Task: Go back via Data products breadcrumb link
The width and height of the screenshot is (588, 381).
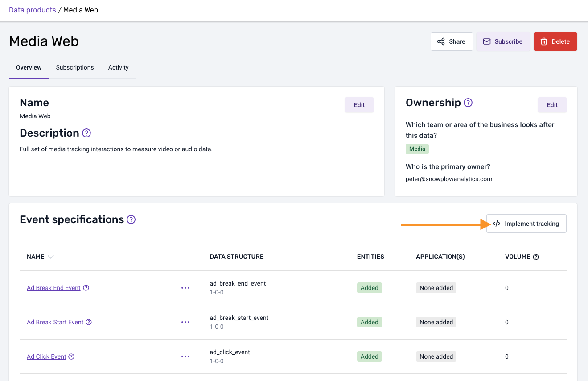Action: [33, 10]
